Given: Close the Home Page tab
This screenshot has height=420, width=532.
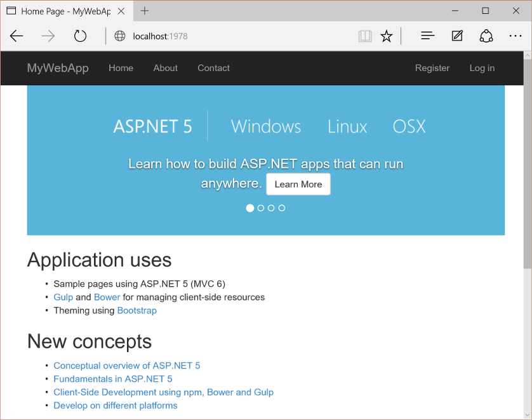Looking at the screenshot, I should (x=121, y=11).
